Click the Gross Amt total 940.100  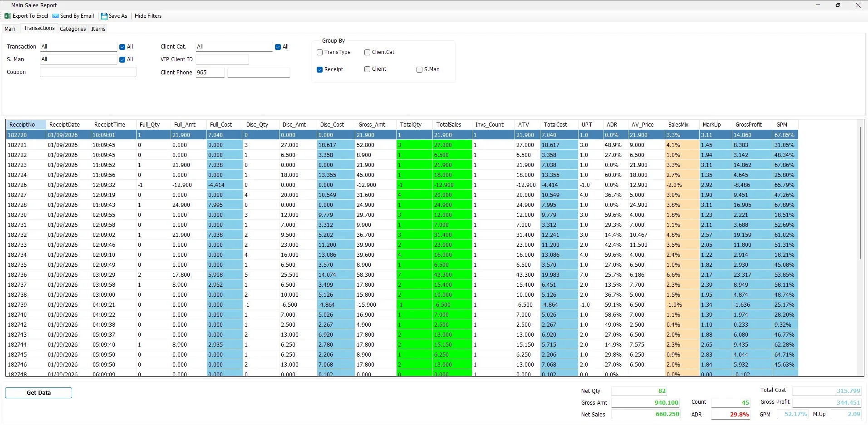click(x=646, y=403)
